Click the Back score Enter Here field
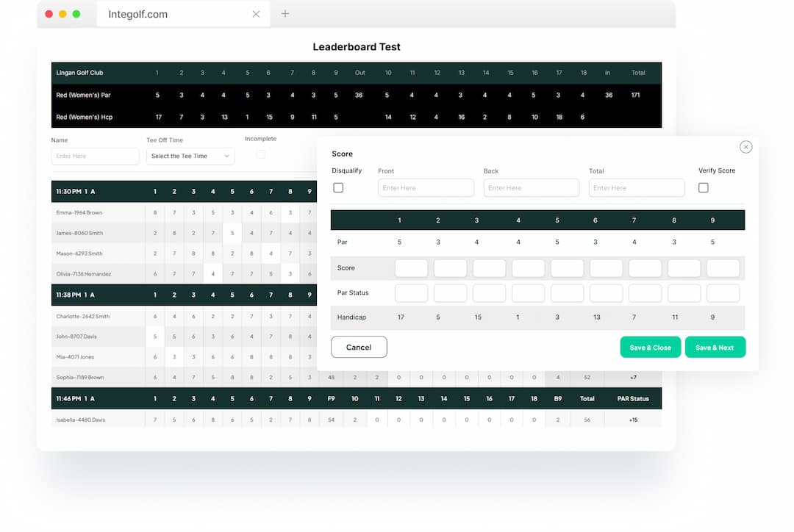This screenshot has width=794, height=532. (x=531, y=187)
